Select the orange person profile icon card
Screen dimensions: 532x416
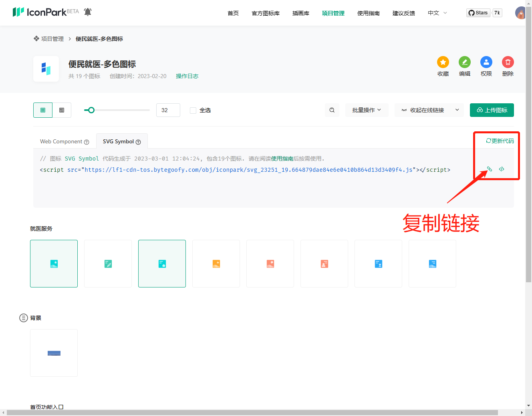tap(324, 263)
